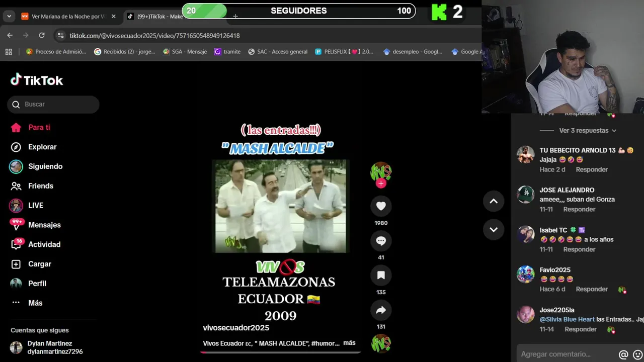
Task: Open the video comments bubble icon
Action: pyautogui.click(x=381, y=240)
